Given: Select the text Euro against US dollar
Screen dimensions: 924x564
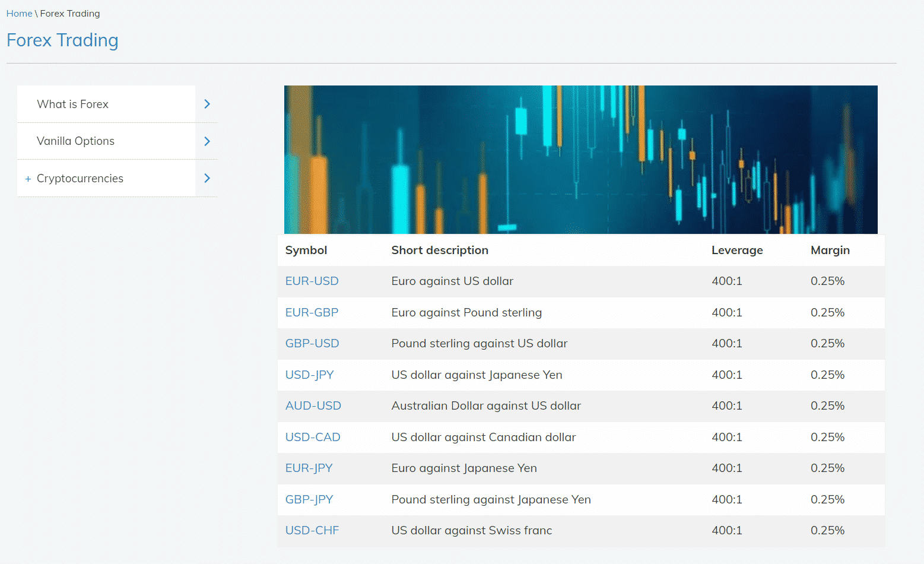Looking at the screenshot, I should click(x=452, y=281).
